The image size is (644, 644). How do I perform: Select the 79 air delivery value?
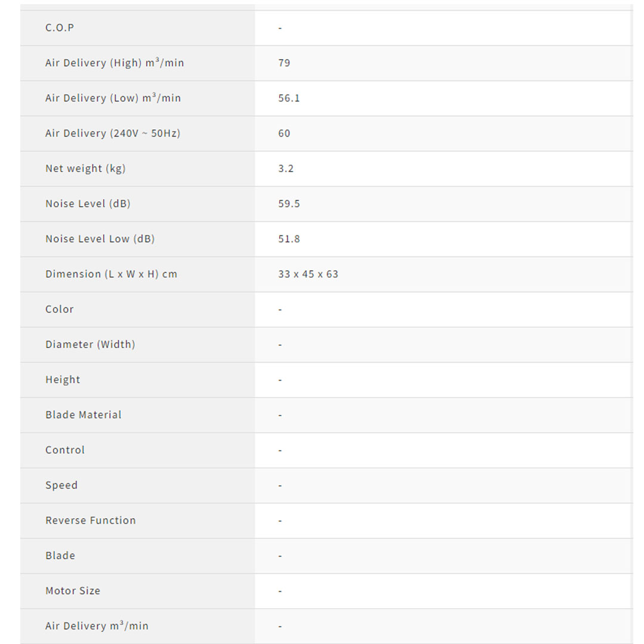(x=284, y=63)
